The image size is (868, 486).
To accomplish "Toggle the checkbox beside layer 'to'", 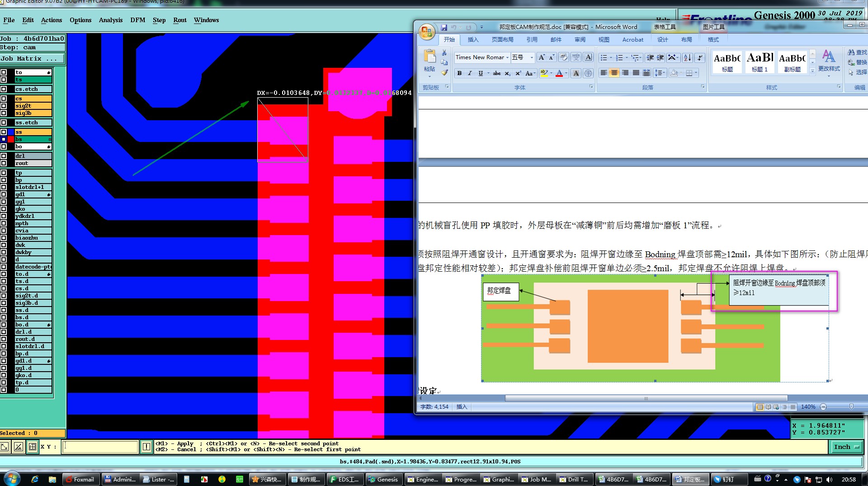I will coord(4,72).
